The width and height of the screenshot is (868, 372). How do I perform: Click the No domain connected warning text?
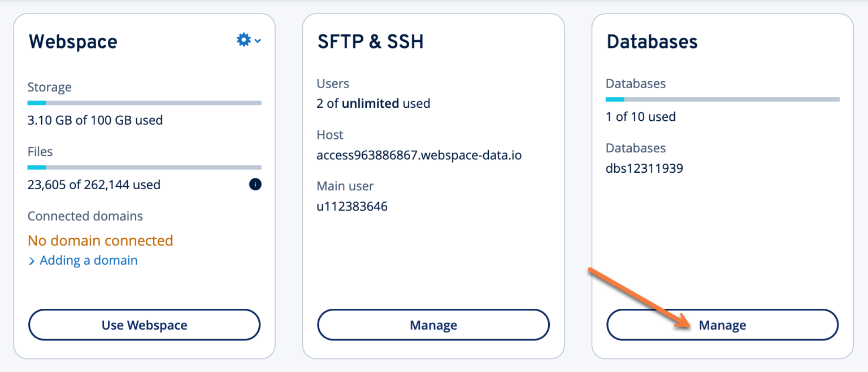coord(100,240)
